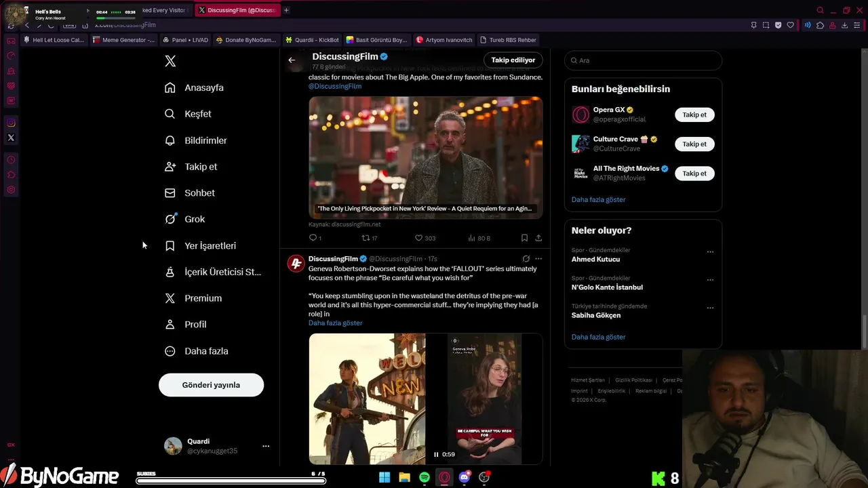The height and width of the screenshot is (488, 868).
Task: Show more trends under Neler oluyor
Action: point(598,337)
